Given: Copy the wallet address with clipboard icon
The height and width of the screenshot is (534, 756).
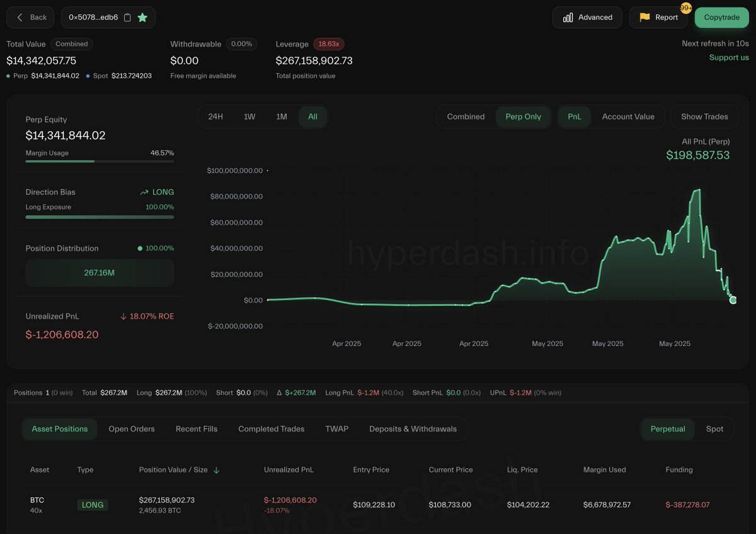Looking at the screenshot, I should [127, 18].
